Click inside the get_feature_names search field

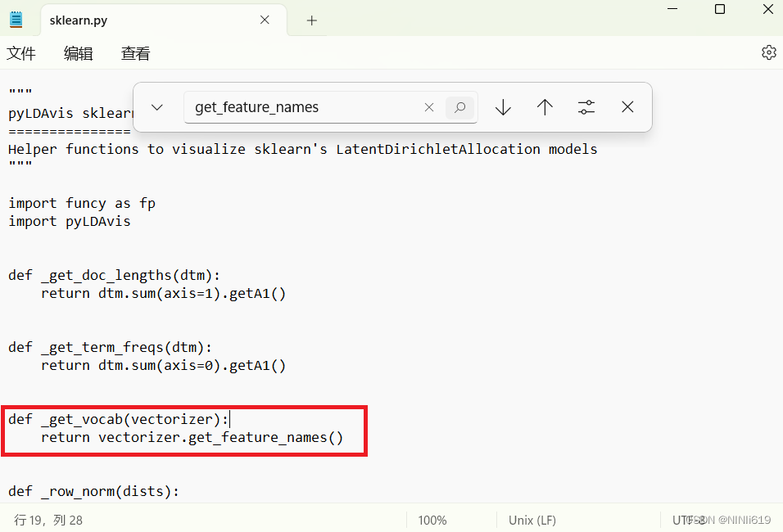click(303, 107)
